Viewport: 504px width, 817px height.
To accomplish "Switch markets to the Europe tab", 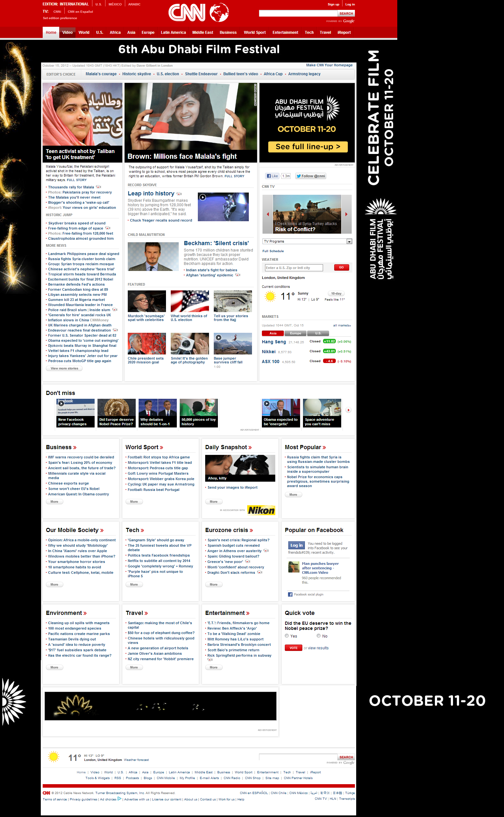I will [x=295, y=333].
